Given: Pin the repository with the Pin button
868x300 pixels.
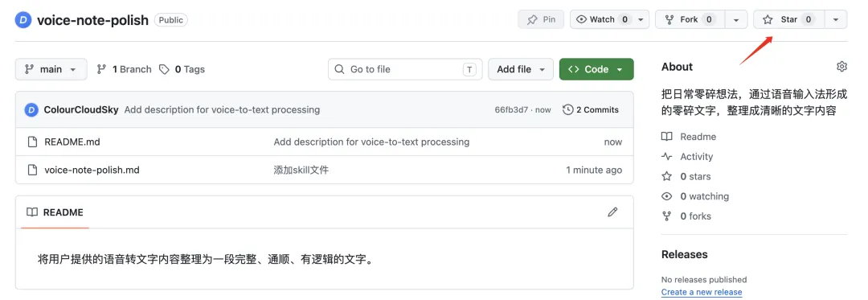Looking at the screenshot, I should pyautogui.click(x=541, y=19).
